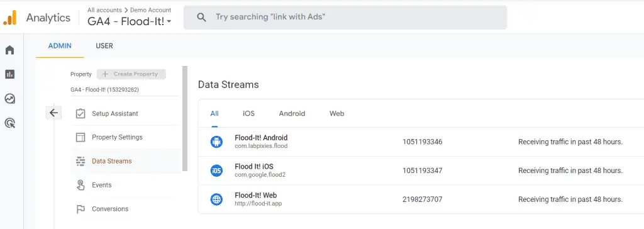Click iOS row 'Receiving traffic' status
644x229 pixels.
coord(570,170)
